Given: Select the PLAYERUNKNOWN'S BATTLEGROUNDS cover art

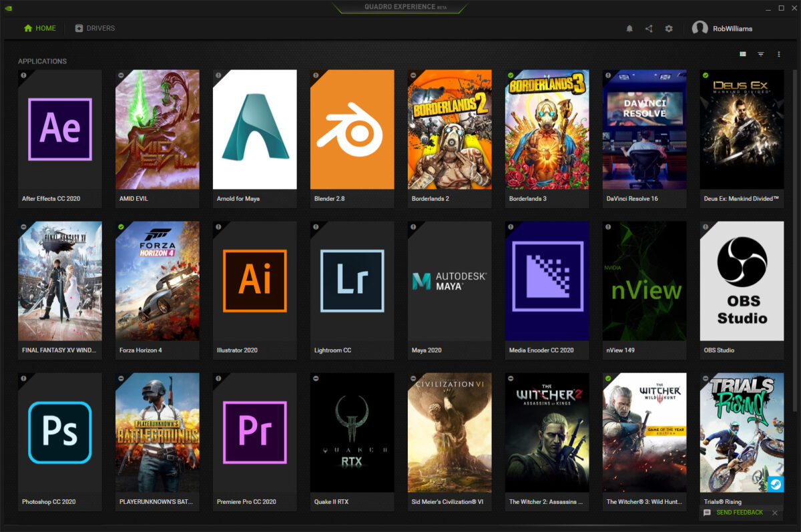Looking at the screenshot, I should (158, 433).
